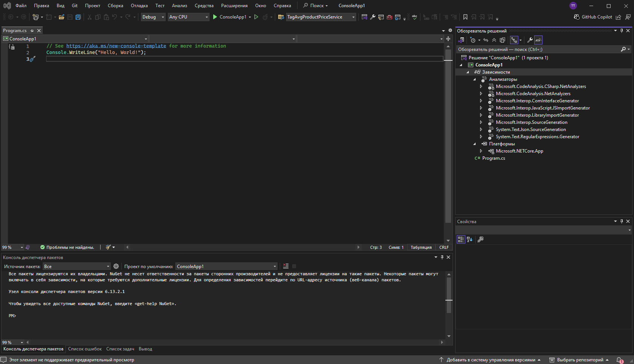Toggle Show All Files in Solution Explorer
The image size is (634, 364).
(502, 40)
